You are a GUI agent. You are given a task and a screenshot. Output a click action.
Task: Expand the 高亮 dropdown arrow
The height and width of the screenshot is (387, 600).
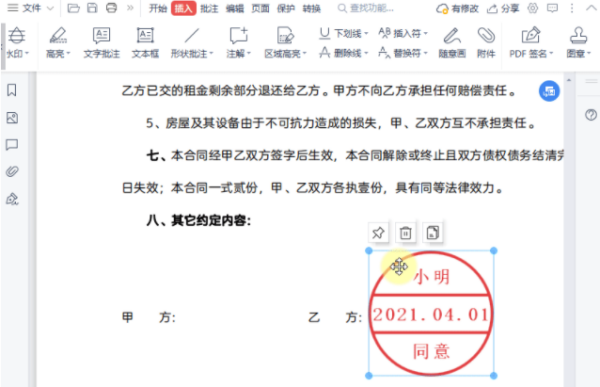click(x=68, y=54)
